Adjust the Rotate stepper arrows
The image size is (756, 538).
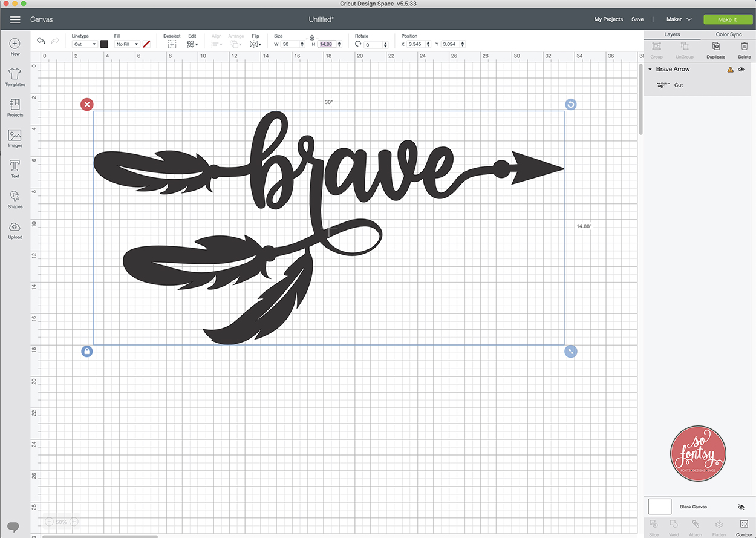(x=385, y=45)
